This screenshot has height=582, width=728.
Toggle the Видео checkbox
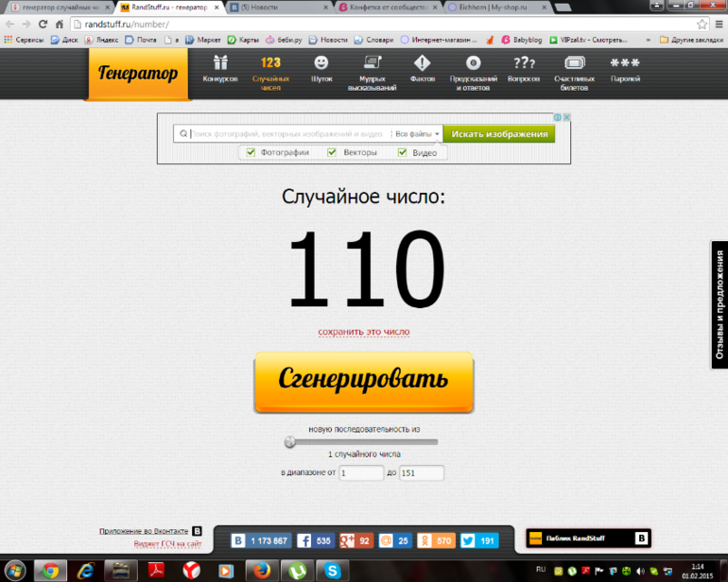(402, 152)
